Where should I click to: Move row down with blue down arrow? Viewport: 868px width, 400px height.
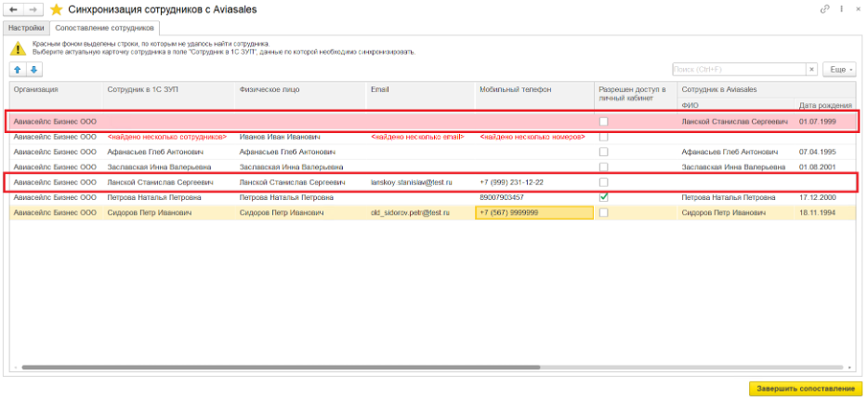click(x=33, y=70)
